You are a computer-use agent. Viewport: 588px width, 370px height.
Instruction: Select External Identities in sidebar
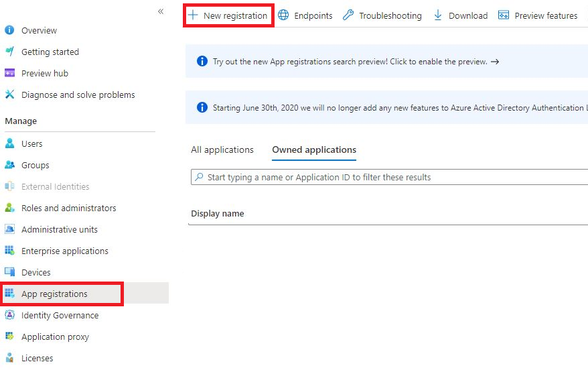[x=55, y=186]
